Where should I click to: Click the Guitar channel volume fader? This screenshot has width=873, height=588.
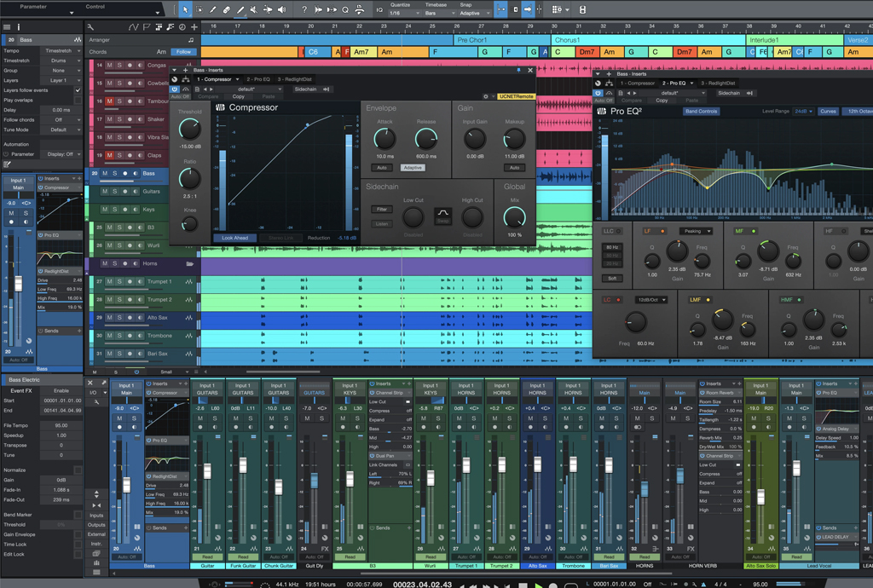(207, 470)
